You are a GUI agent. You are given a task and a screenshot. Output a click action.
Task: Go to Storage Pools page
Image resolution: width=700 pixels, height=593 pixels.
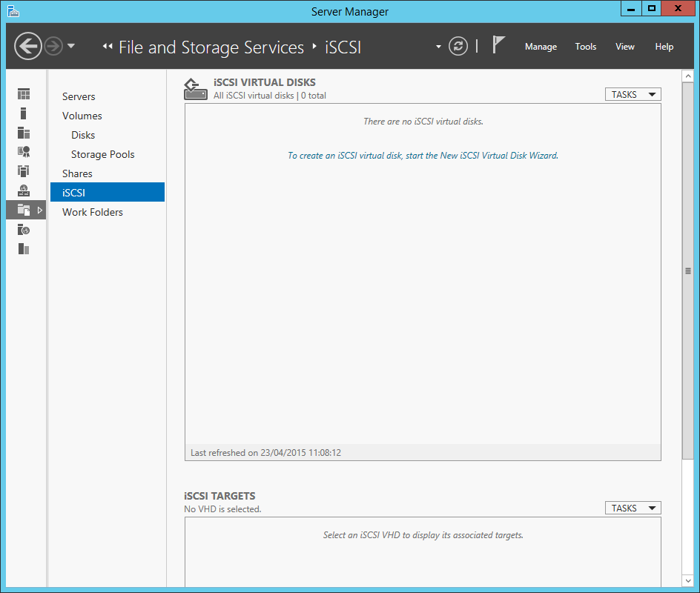click(x=102, y=154)
